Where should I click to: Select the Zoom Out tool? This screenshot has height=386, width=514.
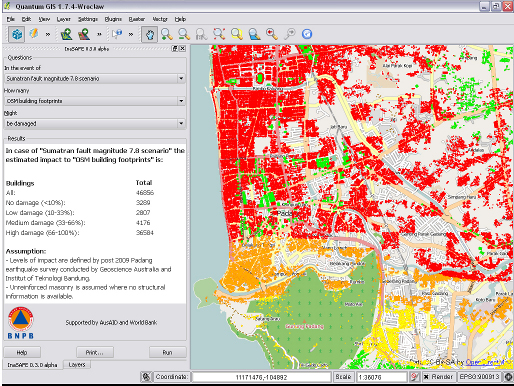pyautogui.click(x=184, y=34)
